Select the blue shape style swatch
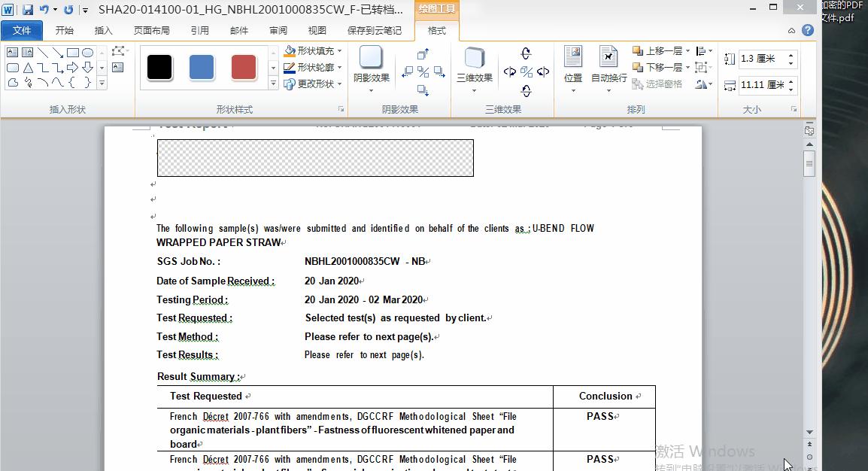The height and width of the screenshot is (471, 868). 201,67
